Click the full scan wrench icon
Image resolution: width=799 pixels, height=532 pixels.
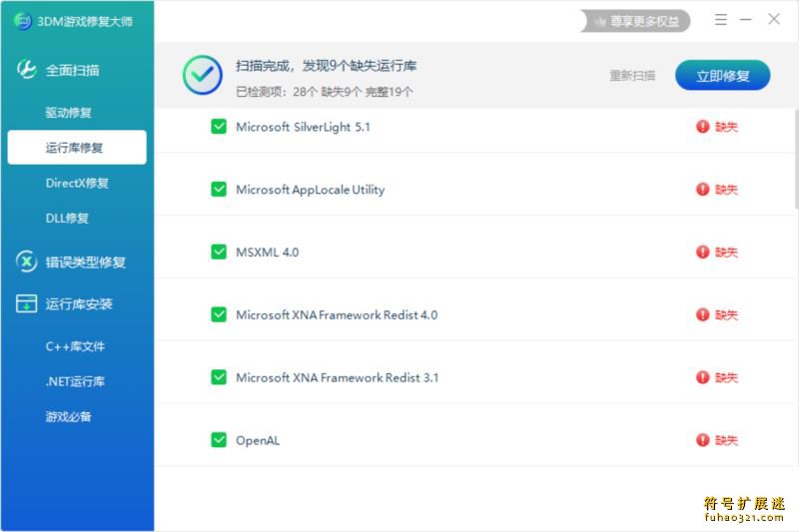[26, 69]
